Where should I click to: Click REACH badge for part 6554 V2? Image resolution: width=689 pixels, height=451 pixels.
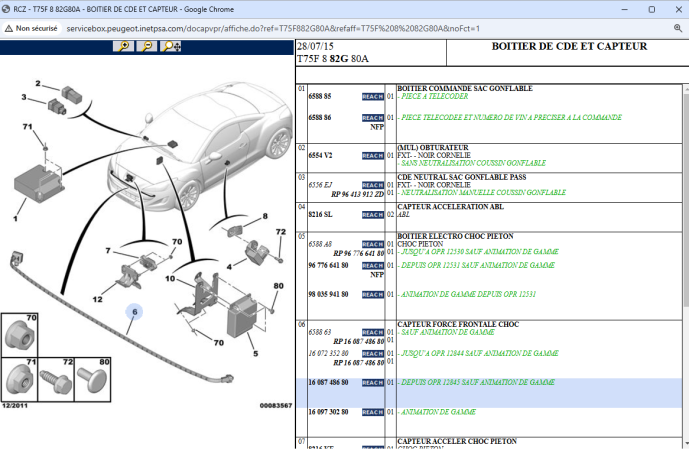tap(373, 156)
